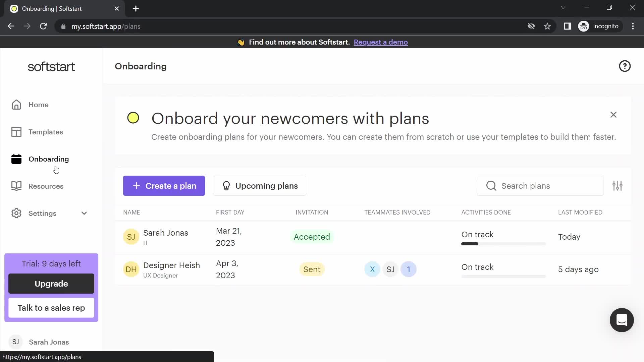Click the Trial: 9 days left text
Screen dimensions: 644x362
51,263
